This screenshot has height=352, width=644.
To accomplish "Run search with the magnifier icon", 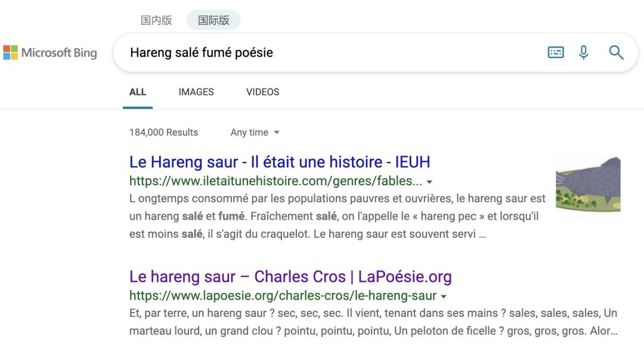I will pyautogui.click(x=616, y=52).
